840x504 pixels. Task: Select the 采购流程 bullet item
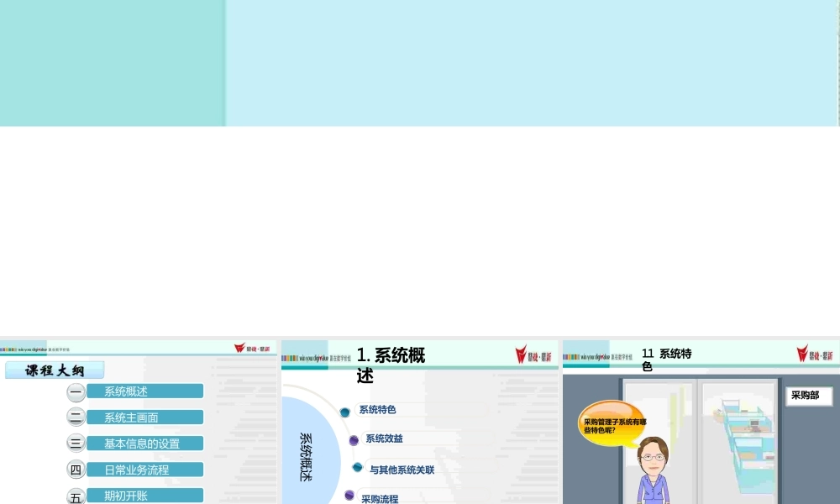380,499
